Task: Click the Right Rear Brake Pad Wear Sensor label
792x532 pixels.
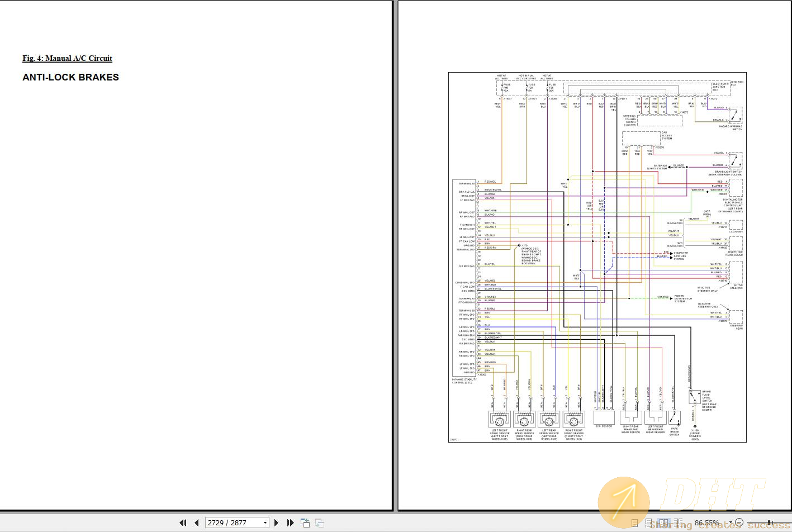Action: tap(630, 430)
